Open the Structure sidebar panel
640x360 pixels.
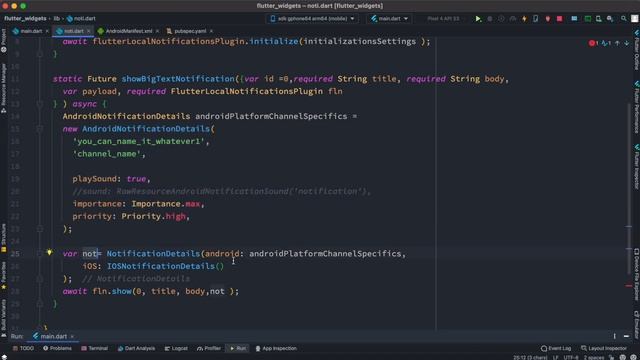pyautogui.click(x=4, y=238)
